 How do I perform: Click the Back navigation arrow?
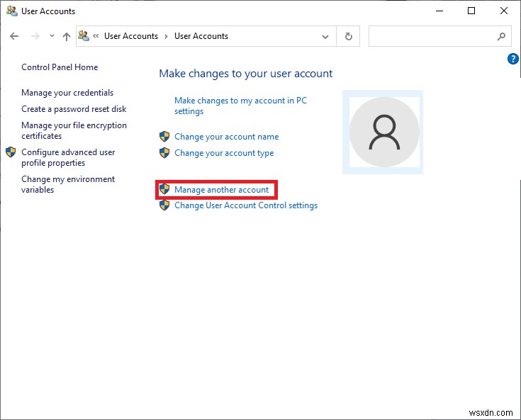(15, 36)
